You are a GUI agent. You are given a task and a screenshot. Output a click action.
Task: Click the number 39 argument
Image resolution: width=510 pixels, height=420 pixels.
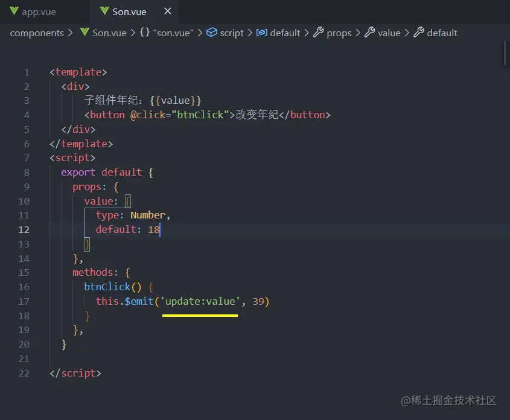258,302
